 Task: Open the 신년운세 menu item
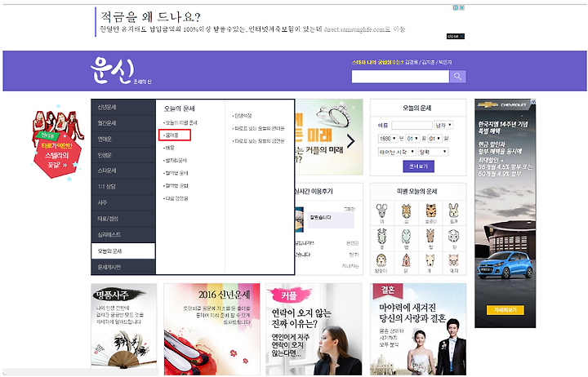coord(123,107)
